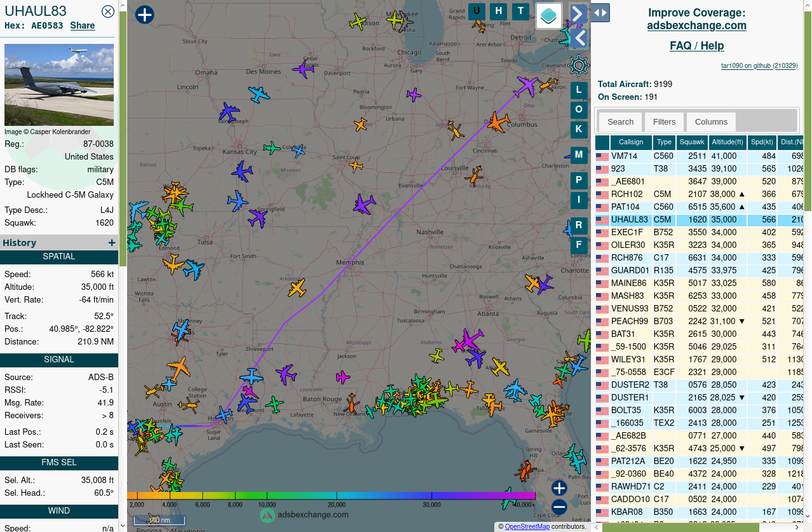Toggle the R map button
The image size is (812, 532).
579,226
